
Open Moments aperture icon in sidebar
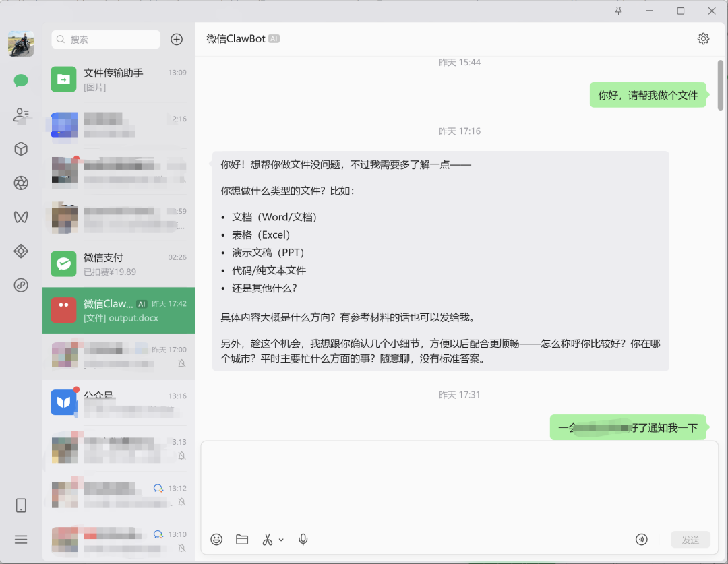coord(21,183)
